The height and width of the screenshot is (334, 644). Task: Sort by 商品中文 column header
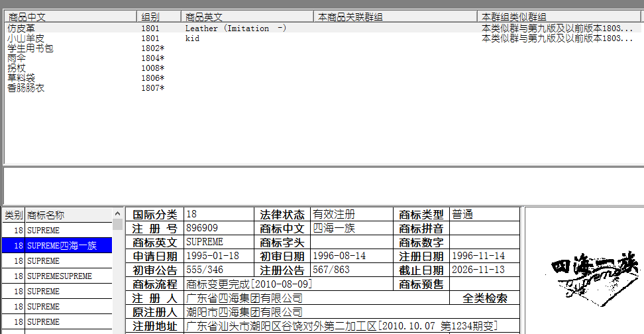pyautogui.click(x=71, y=17)
